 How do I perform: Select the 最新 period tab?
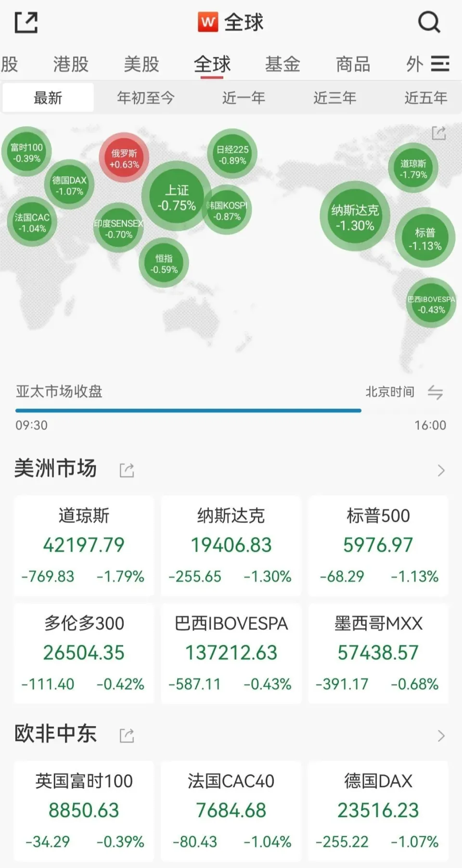coord(48,98)
